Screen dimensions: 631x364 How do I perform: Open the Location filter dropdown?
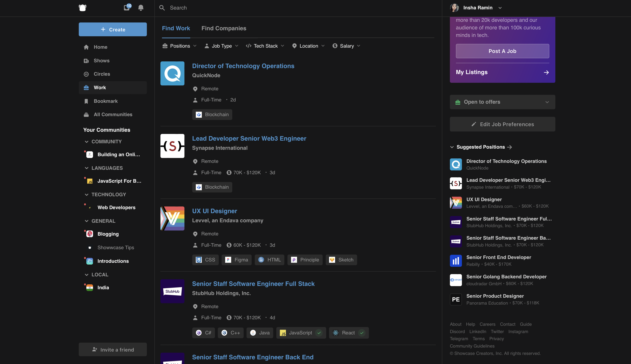click(x=309, y=46)
